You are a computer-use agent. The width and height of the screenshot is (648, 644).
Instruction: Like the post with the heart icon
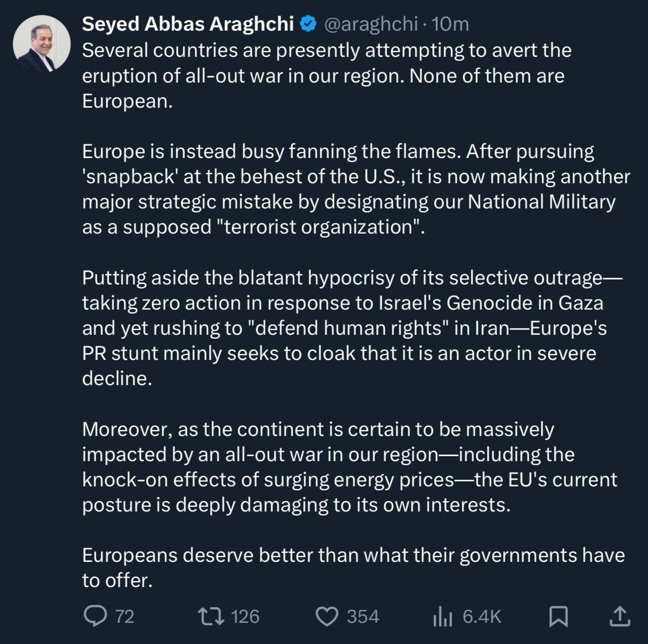coord(327,616)
